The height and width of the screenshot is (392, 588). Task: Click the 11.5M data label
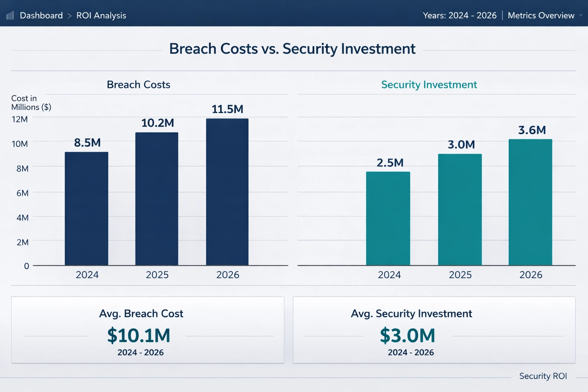pyautogui.click(x=228, y=109)
